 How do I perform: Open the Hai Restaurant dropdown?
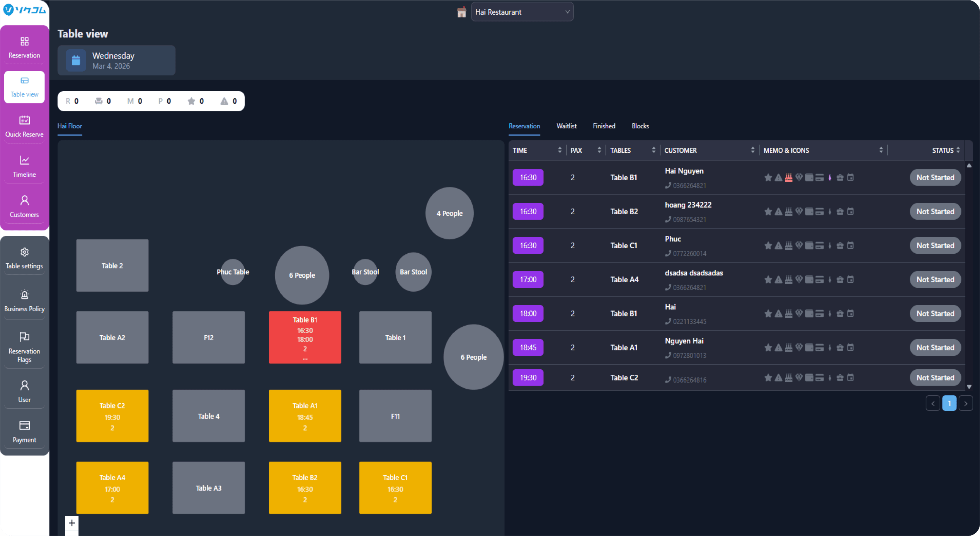(522, 12)
